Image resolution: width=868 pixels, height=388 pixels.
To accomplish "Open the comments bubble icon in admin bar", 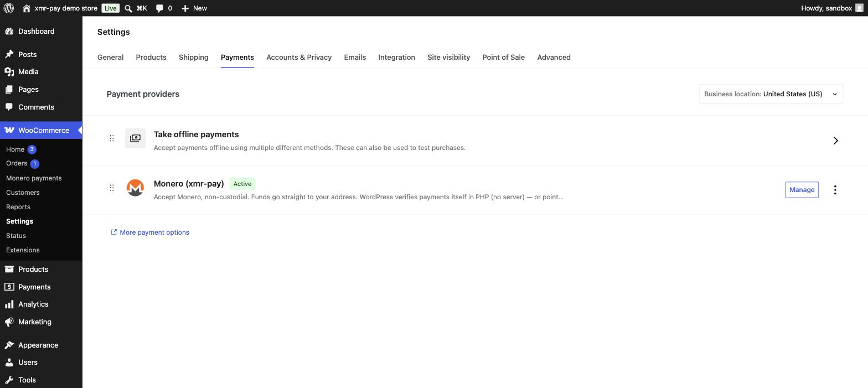I will [x=159, y=8].
